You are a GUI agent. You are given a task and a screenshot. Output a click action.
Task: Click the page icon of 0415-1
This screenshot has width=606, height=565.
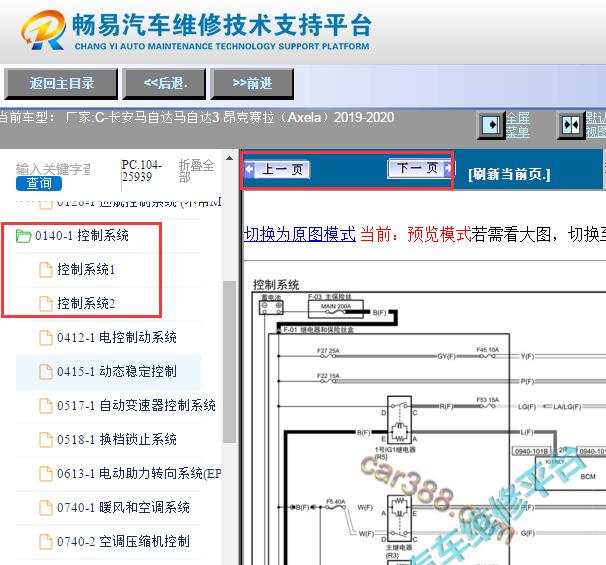46,371
